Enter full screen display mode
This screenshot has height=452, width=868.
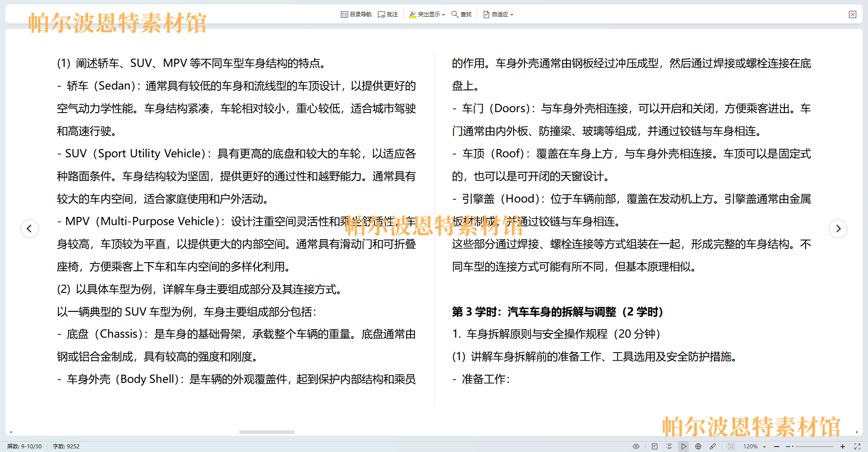[857, 446]
